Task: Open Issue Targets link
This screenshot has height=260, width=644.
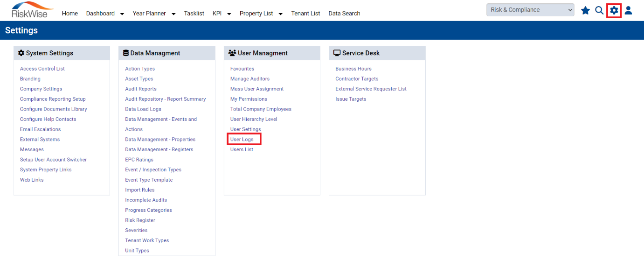Action: (x=351, y=99)
